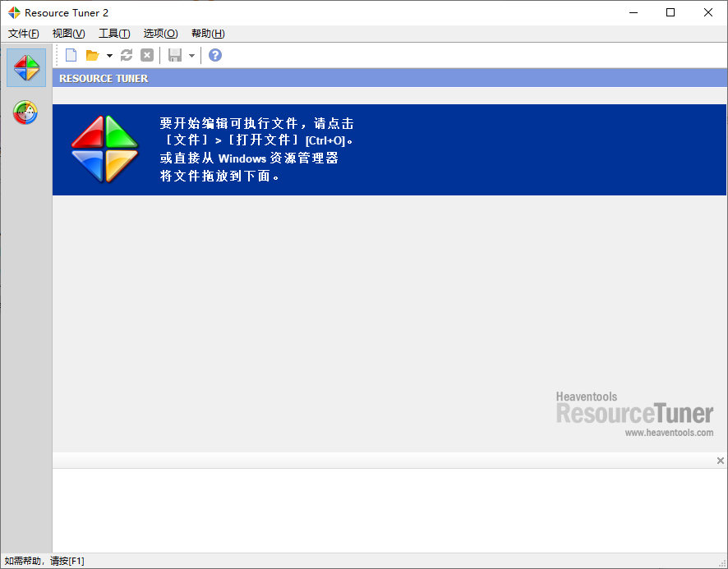
Task: Select the Resource Tuner icon in the left sidebar
Action: click(25, 67)
